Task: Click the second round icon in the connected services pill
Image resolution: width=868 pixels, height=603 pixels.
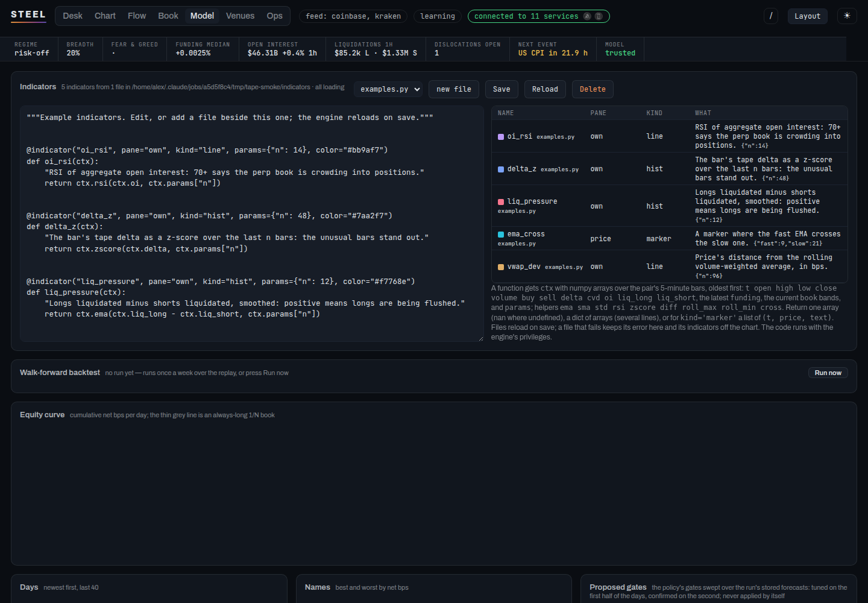Action: coord(599,16)
